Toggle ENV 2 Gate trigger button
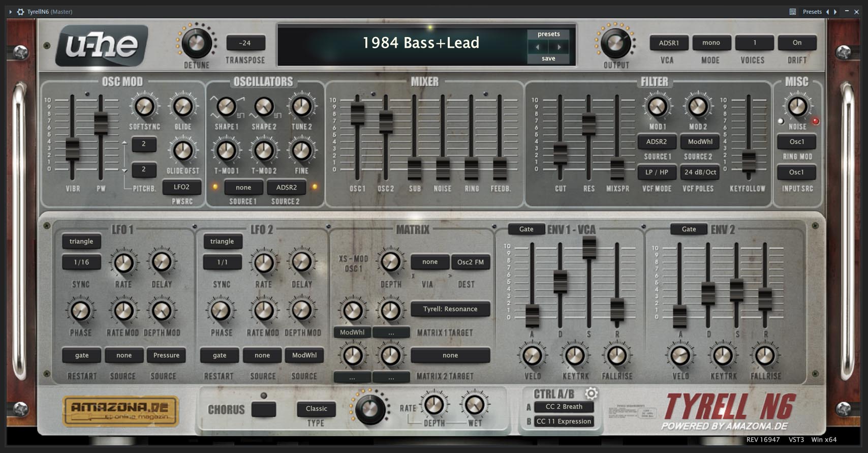868x453 pixels. (x=689, y=229)
